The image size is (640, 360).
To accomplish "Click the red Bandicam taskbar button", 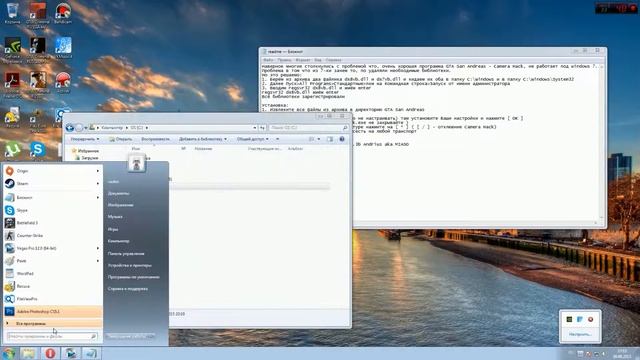I will 50,353.
